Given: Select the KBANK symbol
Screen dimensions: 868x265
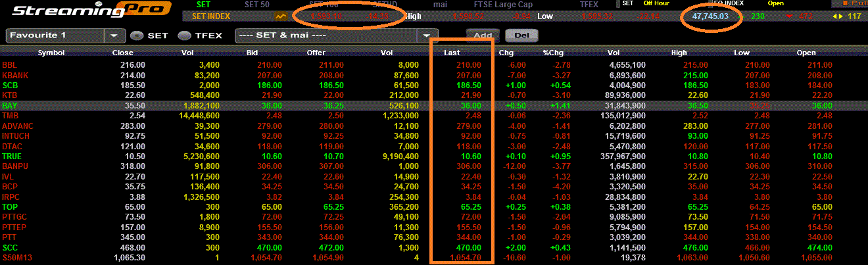Looking at the screenshot, I should click(x=15, y=76).
